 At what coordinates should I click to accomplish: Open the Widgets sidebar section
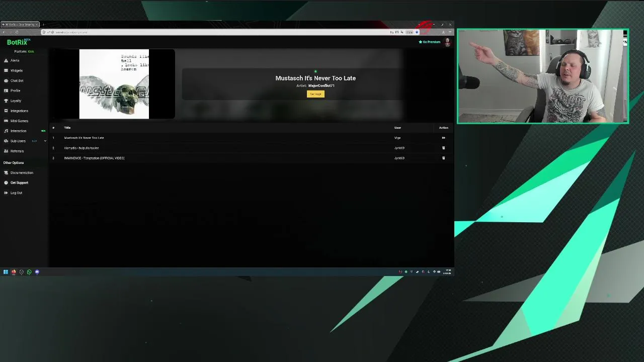tap(17, 70)
